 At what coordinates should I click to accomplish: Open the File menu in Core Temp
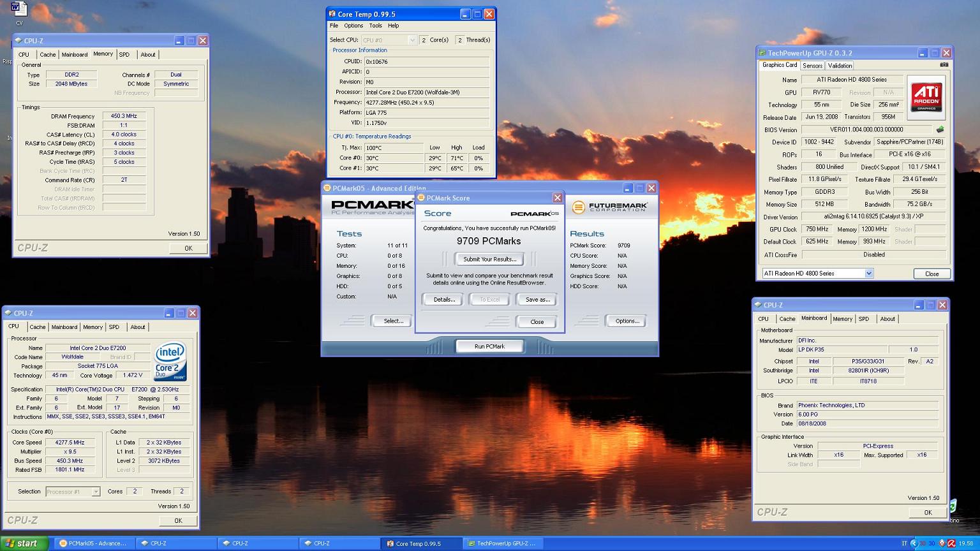click(x=334, y=26)
